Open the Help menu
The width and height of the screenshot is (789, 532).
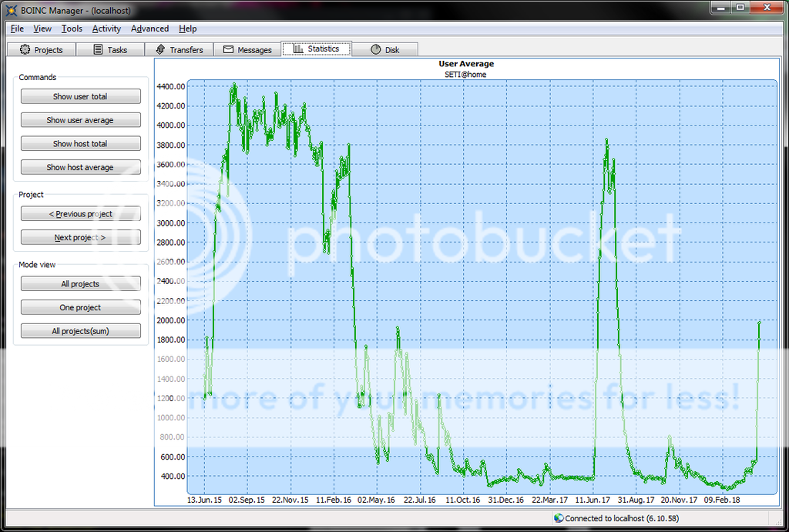click(187, 28)
